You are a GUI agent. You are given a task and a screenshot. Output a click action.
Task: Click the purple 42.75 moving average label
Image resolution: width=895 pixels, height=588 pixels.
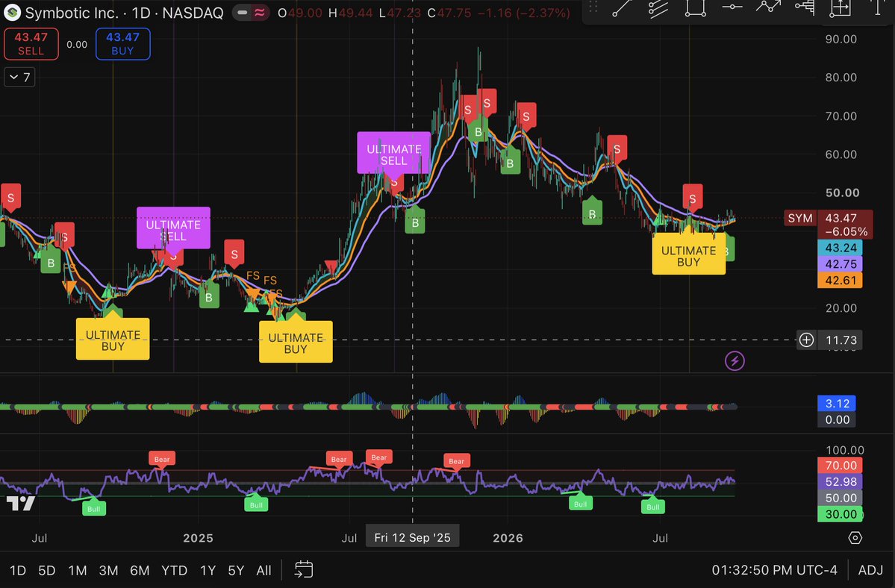pyautogui.click(x=840, y=264)
